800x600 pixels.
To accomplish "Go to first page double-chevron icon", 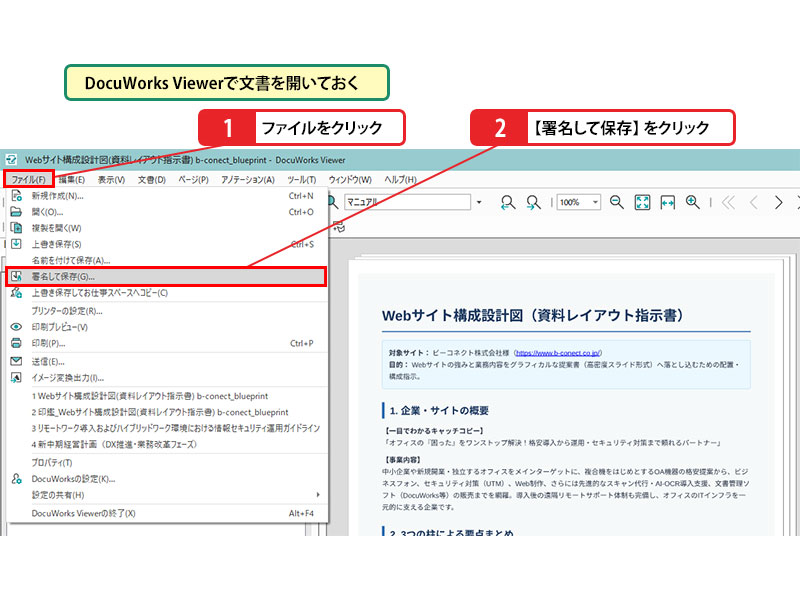I will coord(729,203).
